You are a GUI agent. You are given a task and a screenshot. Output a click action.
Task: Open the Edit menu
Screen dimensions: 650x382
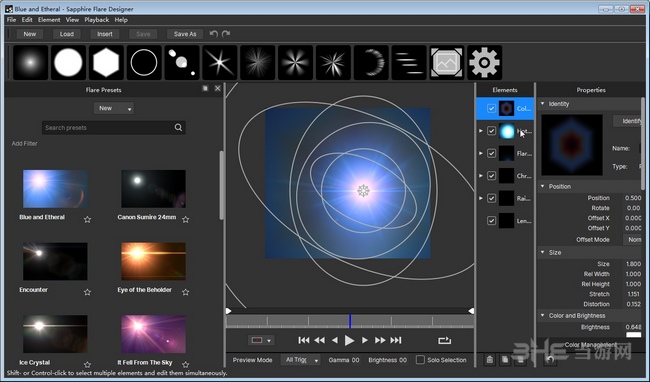[27, 19]
